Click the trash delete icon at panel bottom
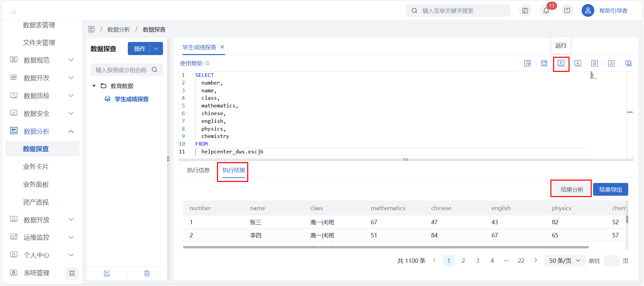 coord(147,273)
